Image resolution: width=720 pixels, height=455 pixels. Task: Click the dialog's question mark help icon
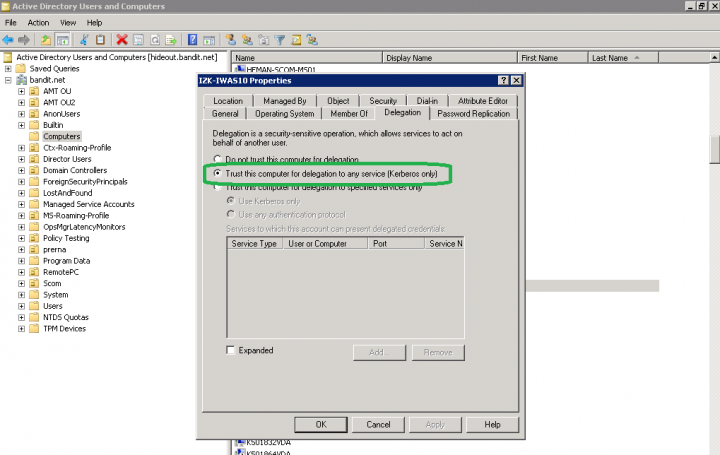click(502, 79)
